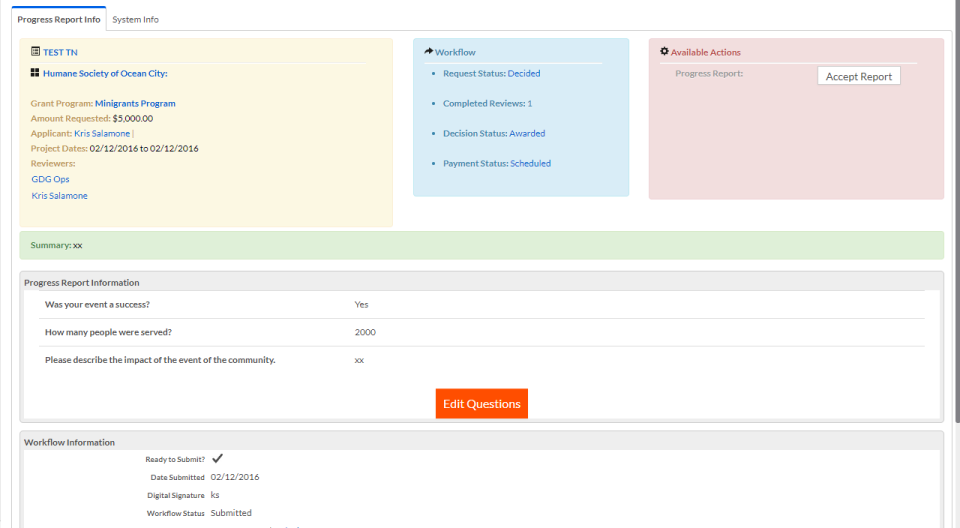The height and width of the screenshot is (528, 960).
Task: Click the Edit Questions button
Action: (482, 404)
